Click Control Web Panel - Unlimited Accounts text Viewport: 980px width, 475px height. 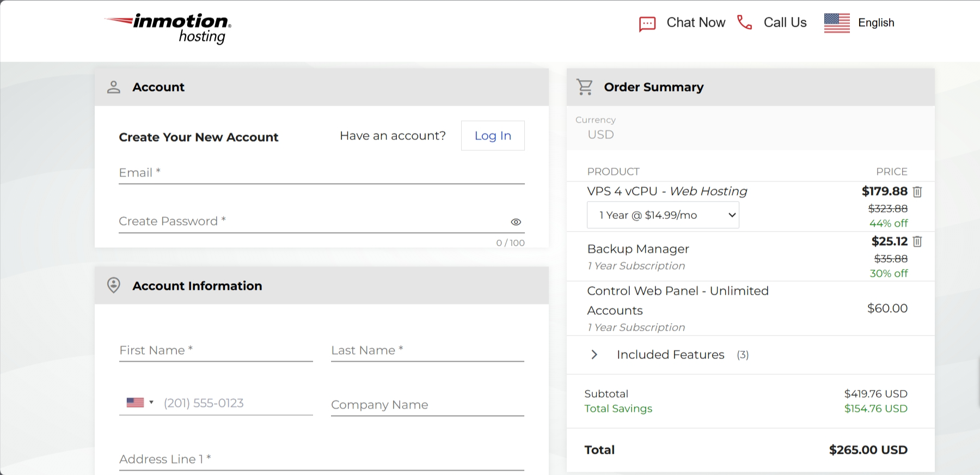click(x=678, y=301)
